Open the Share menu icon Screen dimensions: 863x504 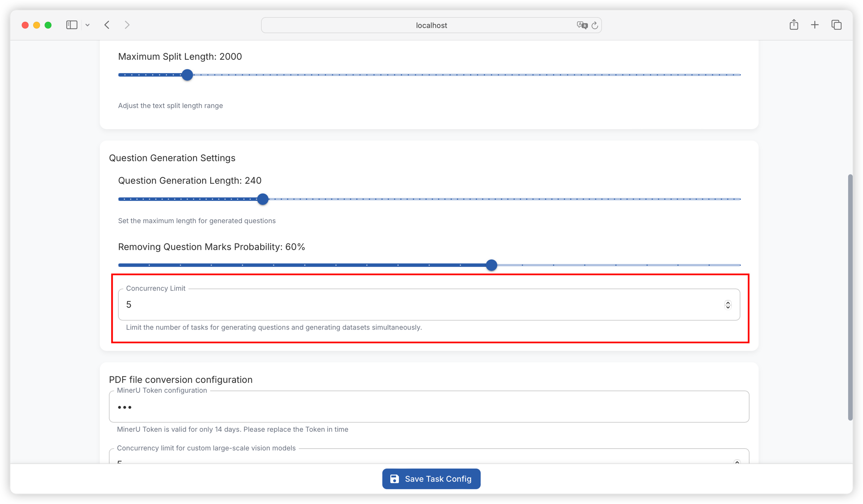tap(794, 25)
